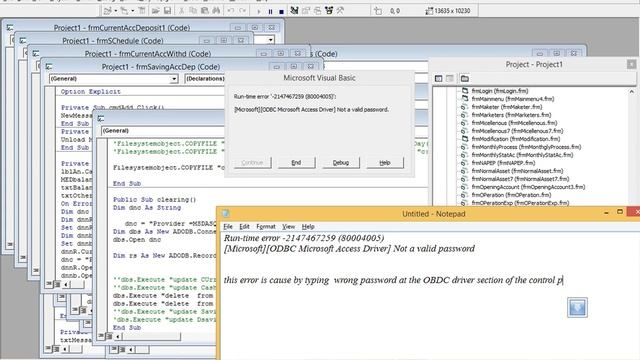Select Full Module View in frmSavingAccDep window

point(57,284)
